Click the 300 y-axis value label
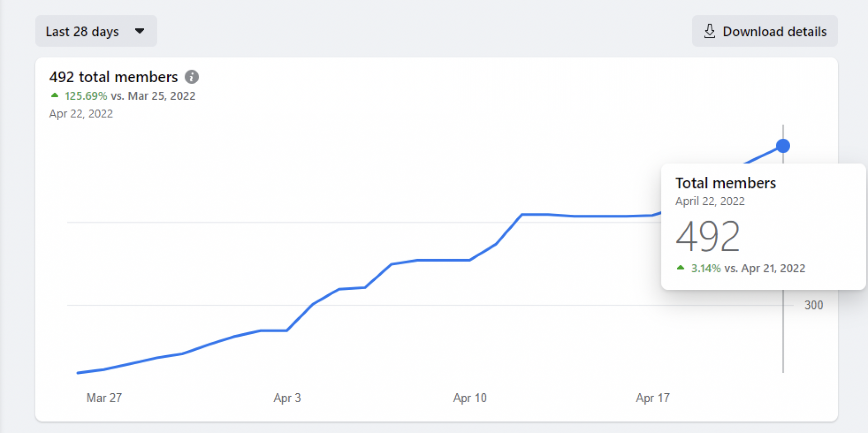Image resolution: width=868 pixels, height=433 pixels. [x=813, y=305]
